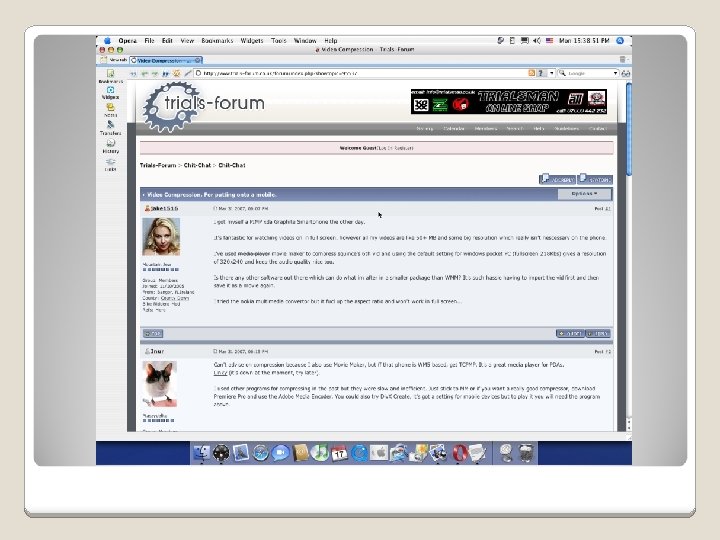Open the Apple menu
This screenshot has height=540, width=720.
tap(107, 40)
